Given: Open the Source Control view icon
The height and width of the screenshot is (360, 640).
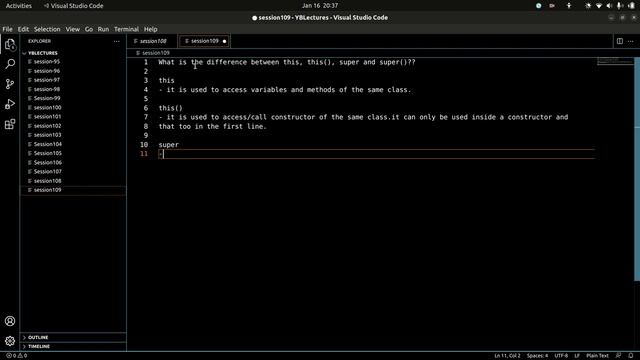Looking at the screenshot, I should 10,84.
